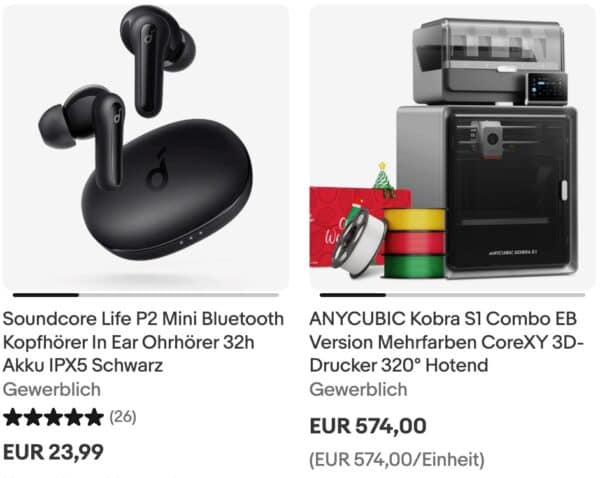Open the Soundcore earbuds product image
The width and height of the screenshot is (600, 478).
pyautogui.click(x=146, y=147)
